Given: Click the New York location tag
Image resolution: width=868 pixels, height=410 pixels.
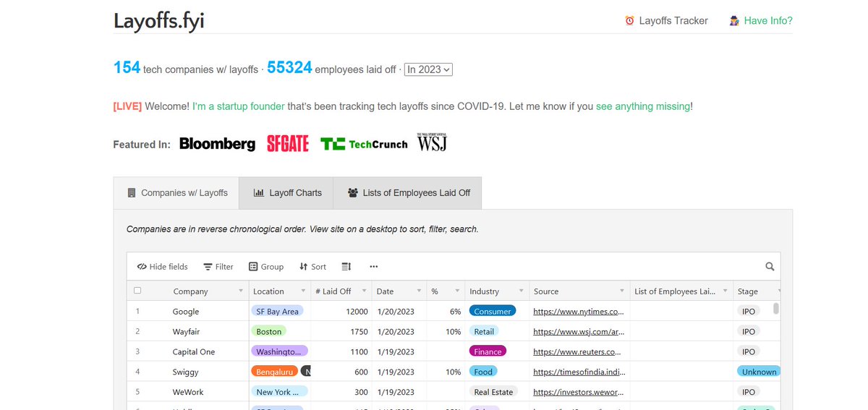Looking at the screenshot, I should click(x=280, y=393).
